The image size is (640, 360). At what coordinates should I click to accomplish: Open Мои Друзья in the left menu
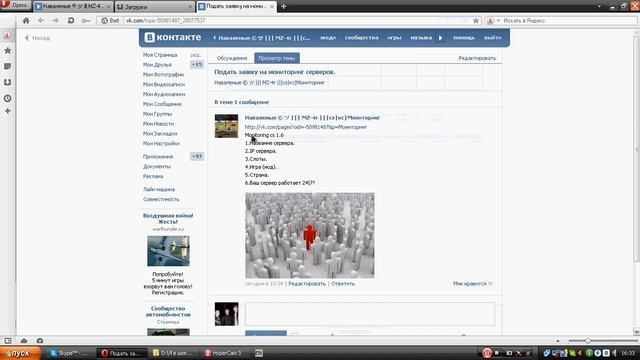(x=157, y=64)
